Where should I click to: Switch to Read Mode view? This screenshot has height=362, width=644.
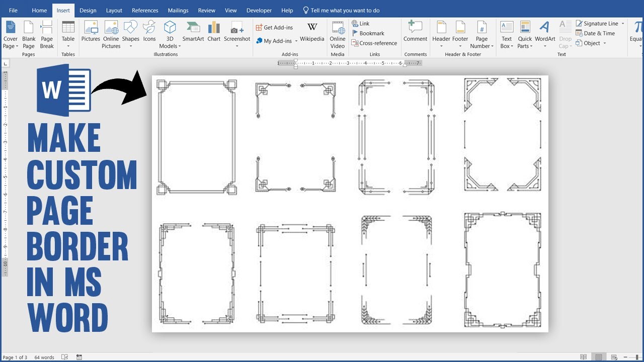[x=583, y=357]
